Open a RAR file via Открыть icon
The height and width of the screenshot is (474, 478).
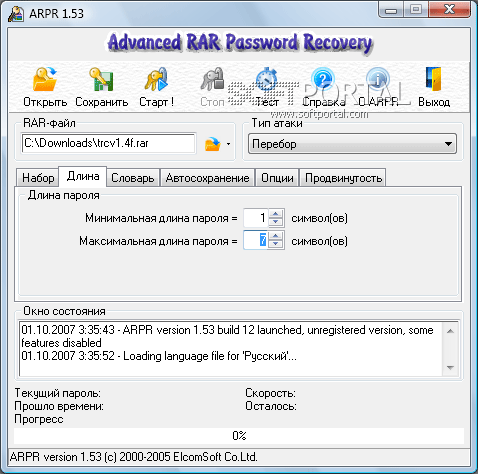click(x=45, y=79)
